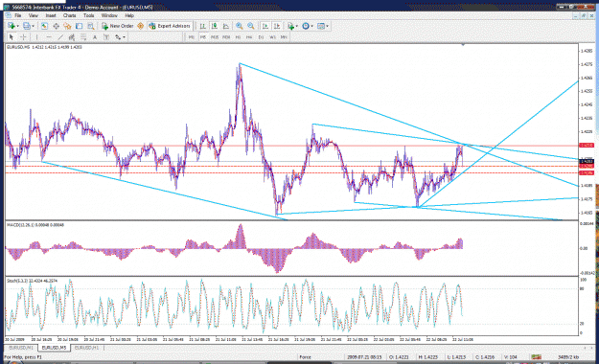Open the File menu

17,15
